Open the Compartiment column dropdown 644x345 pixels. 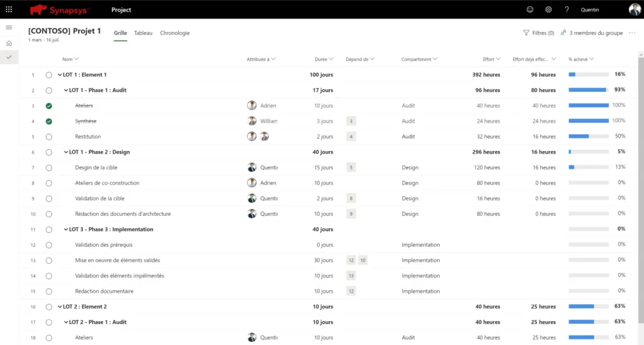point(436,59)
